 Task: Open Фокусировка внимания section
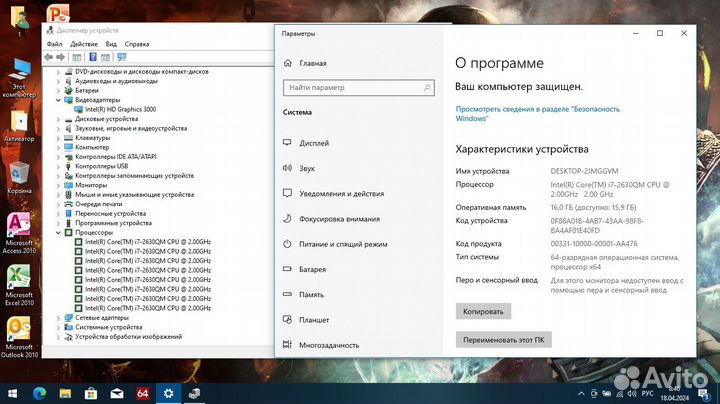click(339, 219)
